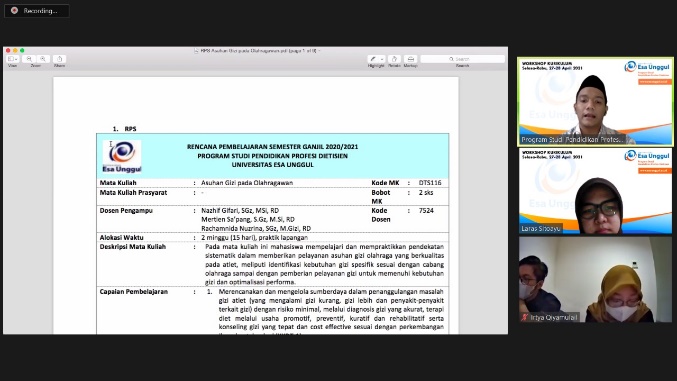The height and width of the screenshot is (381, 677).
Task: Click the red recording dot icon
Action: [14, 10]
